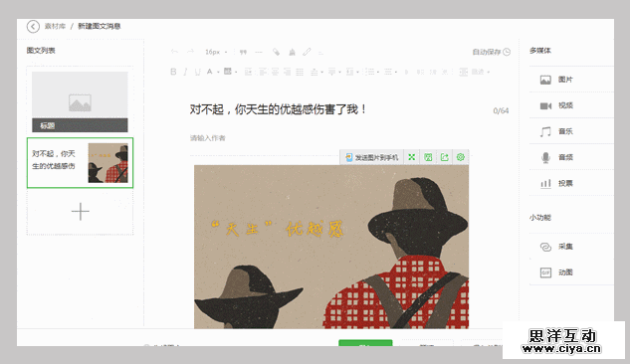Center align the text
This screenshot has height=364, width=630.
(275, 72)
